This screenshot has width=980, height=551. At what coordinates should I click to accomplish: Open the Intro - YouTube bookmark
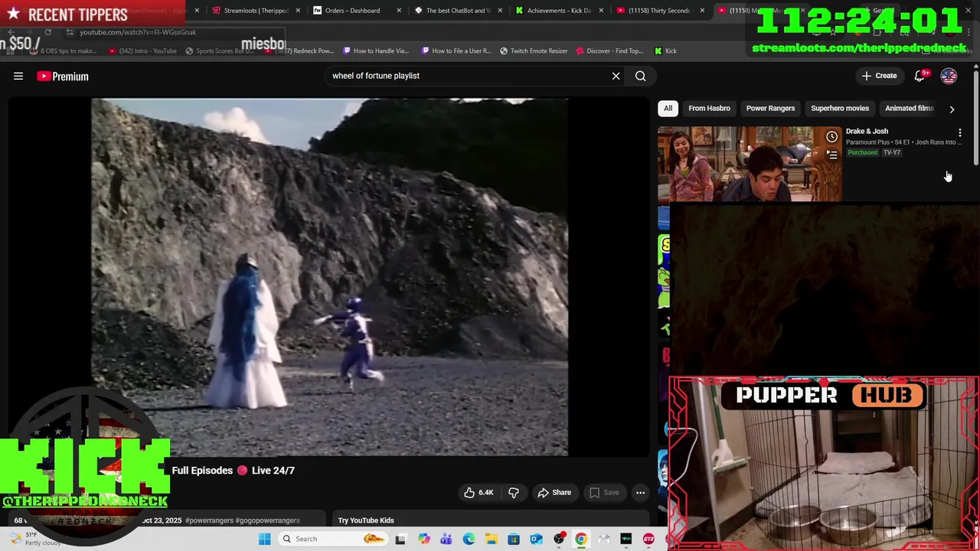tap(142, 51)
